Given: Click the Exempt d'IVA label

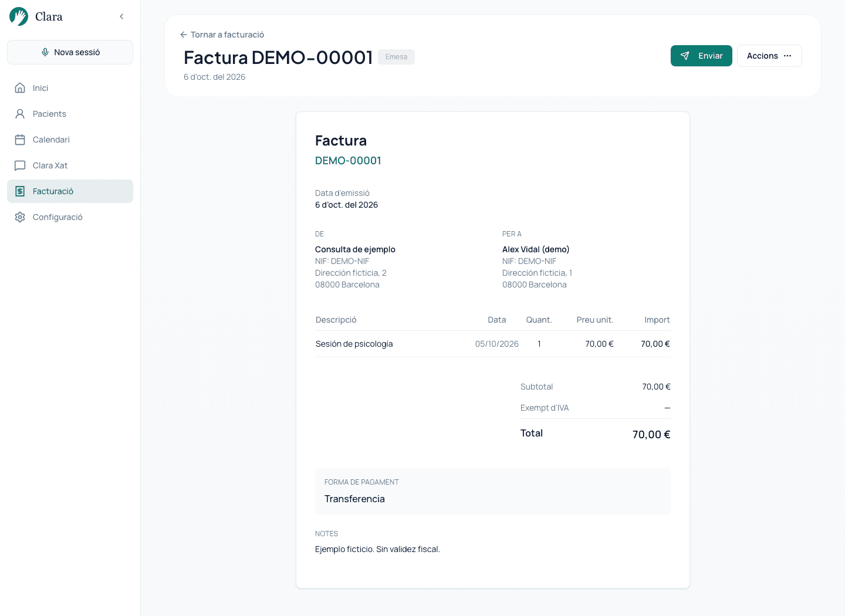Looking at the screenshot, I should [x=545, y=408].
